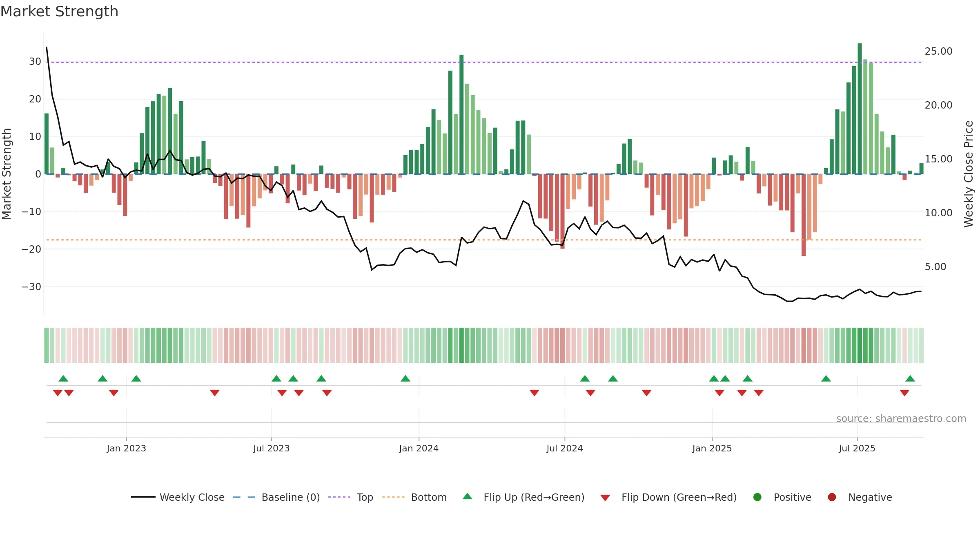980x551 pixels.
Task: Click the 20.00 price axis label
Action: point(938,105)
